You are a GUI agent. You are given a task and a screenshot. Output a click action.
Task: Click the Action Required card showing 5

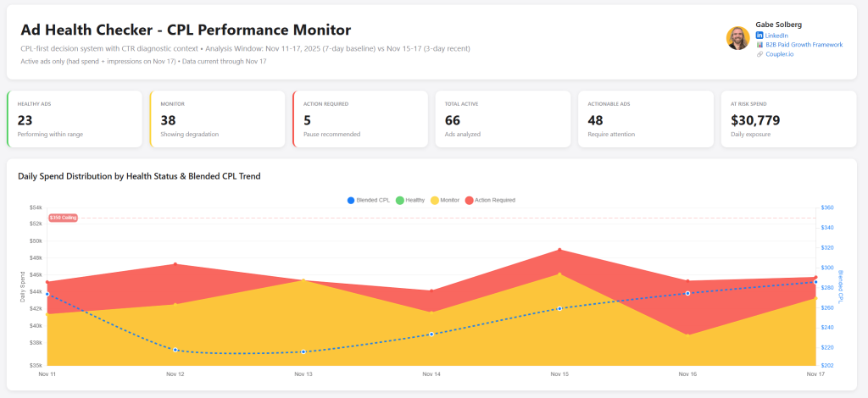pos(360,119)
